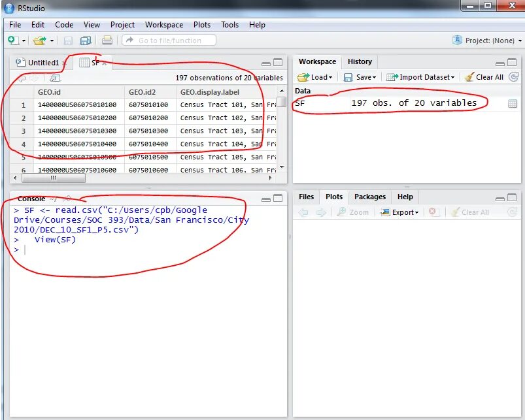
Task: Click the data viewer vertical scrollbar down arrow
Action: coord(282,167)
